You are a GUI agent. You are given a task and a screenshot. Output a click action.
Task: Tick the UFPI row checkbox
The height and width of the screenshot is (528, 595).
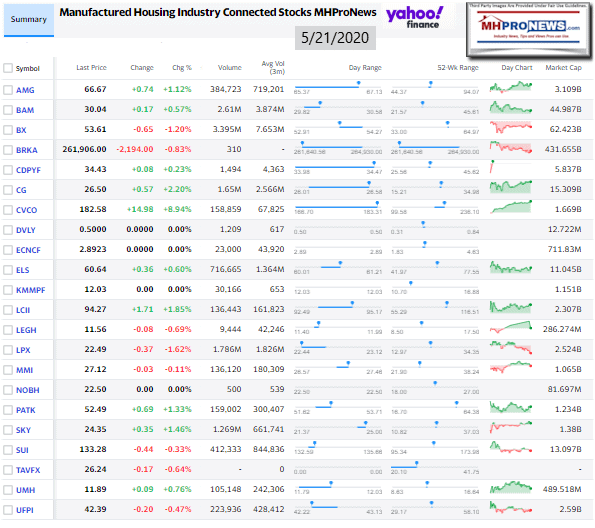8,510
